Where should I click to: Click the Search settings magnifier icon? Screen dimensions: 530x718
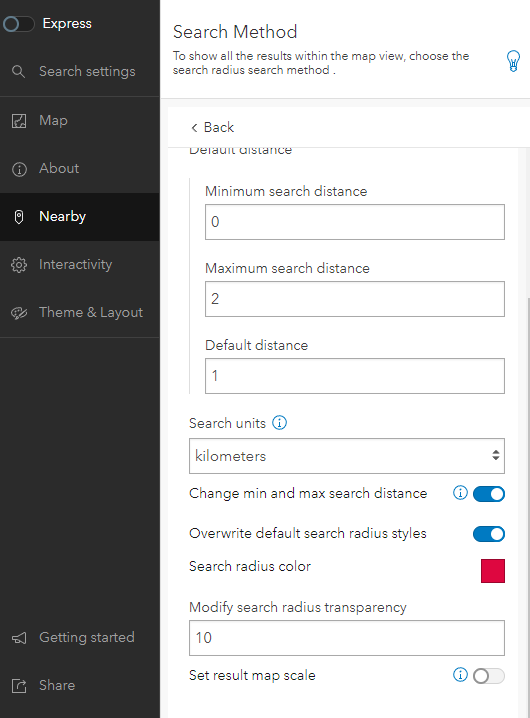tap(18, 71)
